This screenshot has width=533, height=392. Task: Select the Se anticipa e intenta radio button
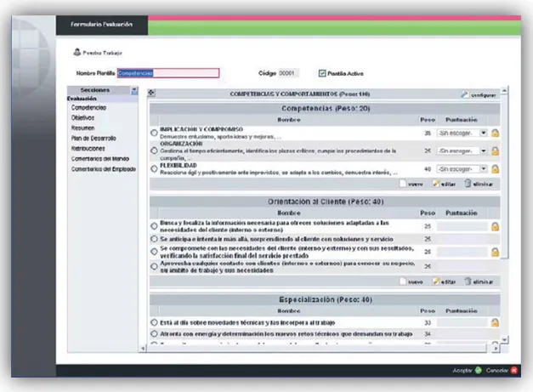pyautogui.click(x=154, y=239)
